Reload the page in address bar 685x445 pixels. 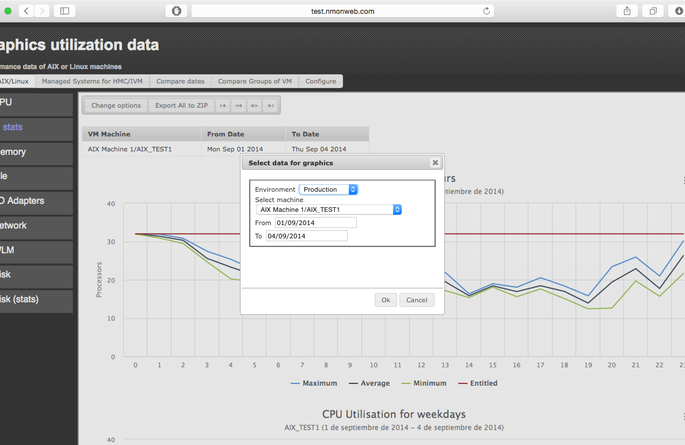487,11
